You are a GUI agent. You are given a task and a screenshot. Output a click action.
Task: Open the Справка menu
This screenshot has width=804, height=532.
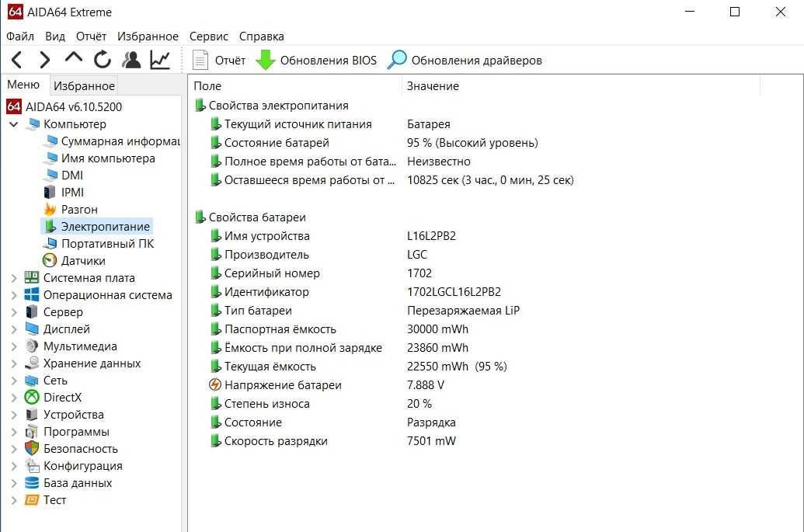[262, 37]
